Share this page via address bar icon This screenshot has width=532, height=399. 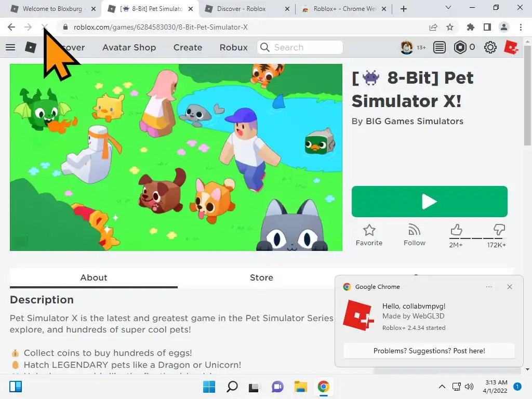[x=433, y=27]
